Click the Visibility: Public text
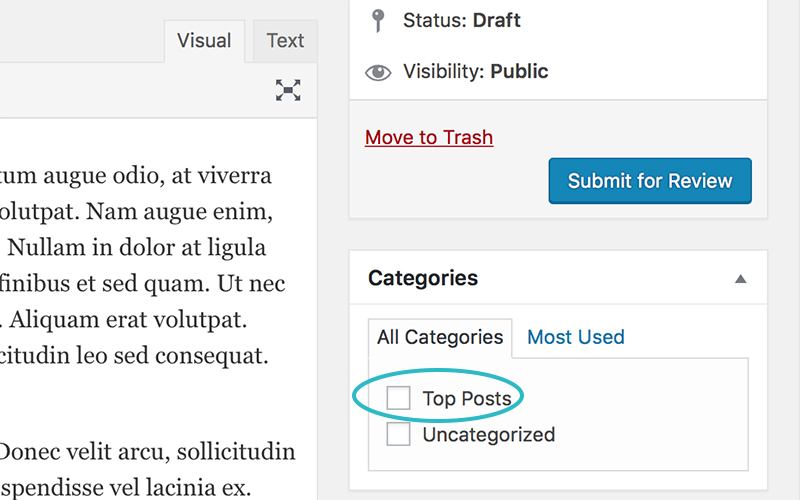Screen dimensions: 800x500 [476, 71]
